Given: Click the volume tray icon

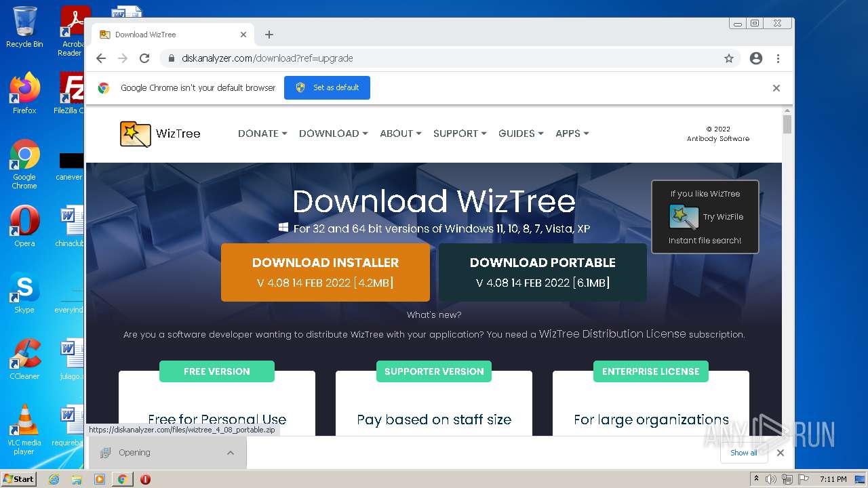Looking at the screenshot, I should [x=771, y=479].
